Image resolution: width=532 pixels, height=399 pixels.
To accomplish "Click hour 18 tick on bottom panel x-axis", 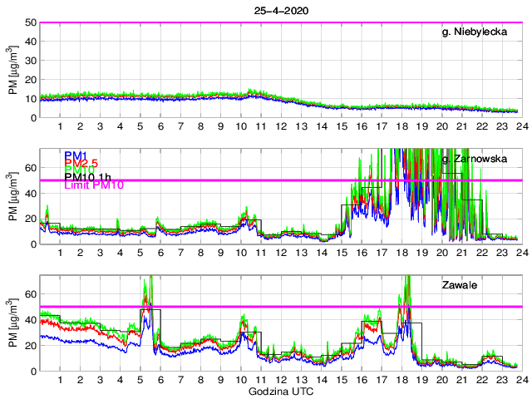I will [401, 380].
